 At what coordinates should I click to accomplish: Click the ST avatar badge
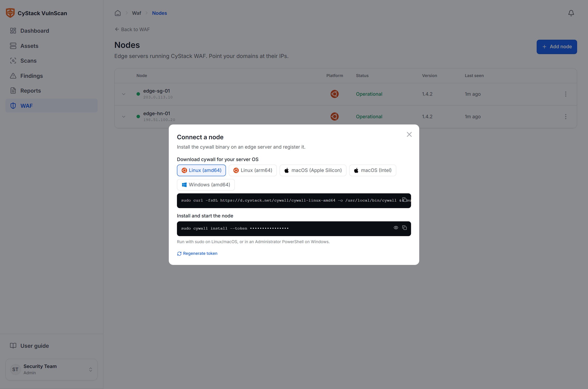tap(15, 369)
